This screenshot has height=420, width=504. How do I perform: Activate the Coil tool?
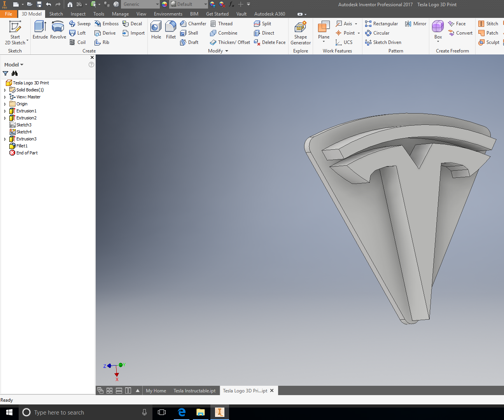coord(77,42)
